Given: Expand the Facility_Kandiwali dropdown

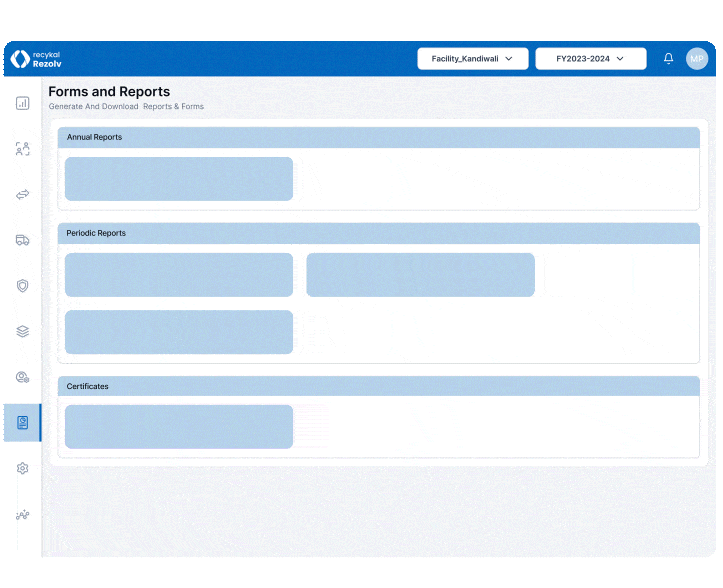Looking at the screenshot, I should [x=472, y=59].
